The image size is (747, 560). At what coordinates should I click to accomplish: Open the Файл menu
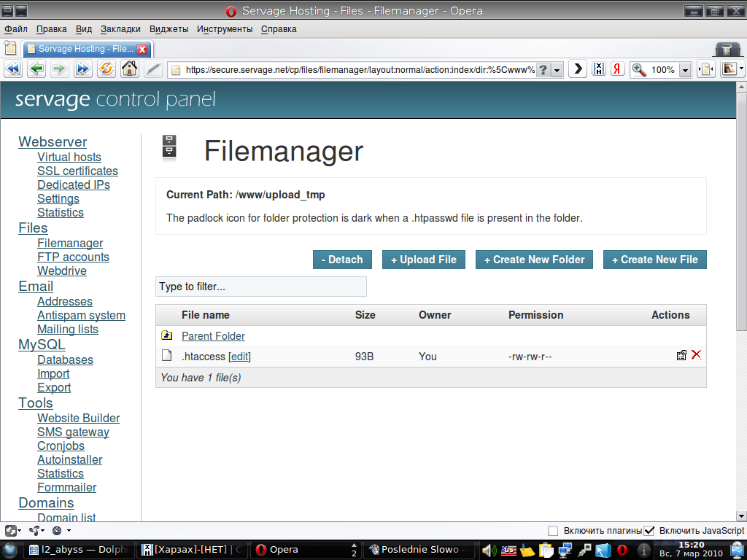pyautogui.click(x=16, y=29)
